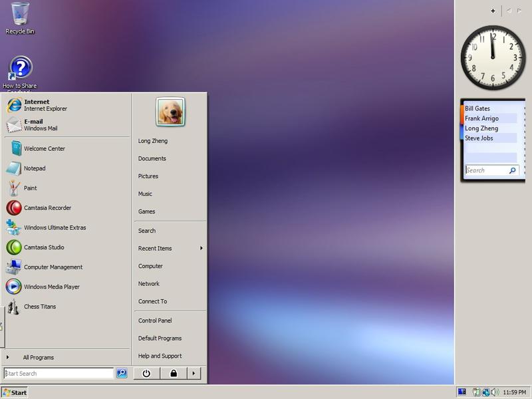Launch Paint brush cup icon
The height and width of the screenshot is (399, 532).
click(x=13, y=188)
